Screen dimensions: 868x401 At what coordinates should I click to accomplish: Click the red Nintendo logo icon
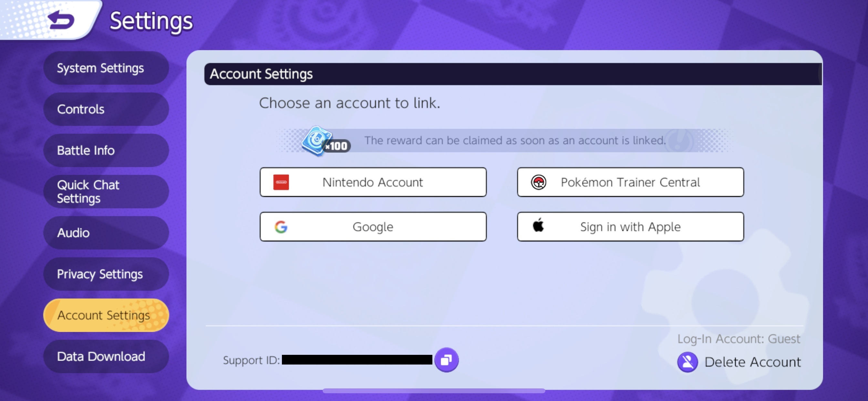point(281,182)
